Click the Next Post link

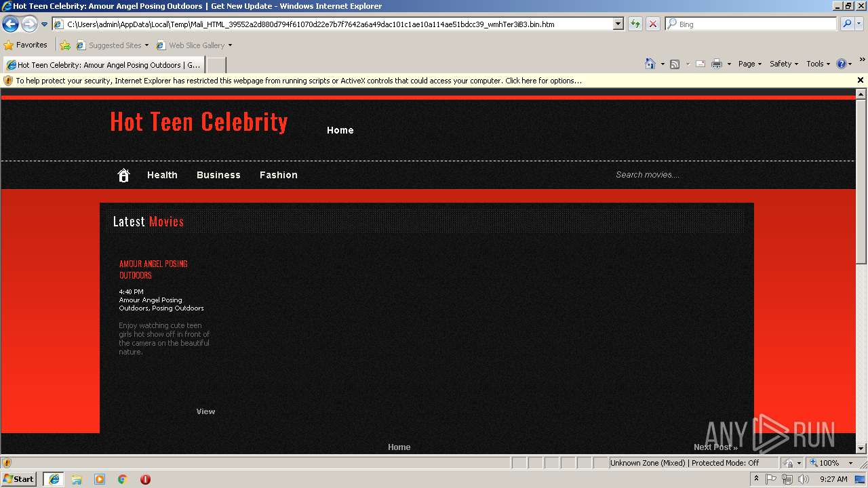[x=715, y=447]
